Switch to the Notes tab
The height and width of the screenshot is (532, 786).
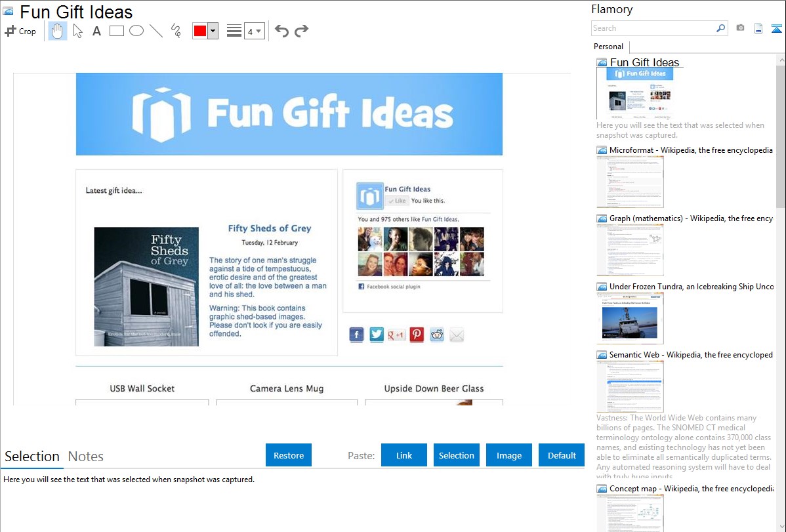(86, 457)
